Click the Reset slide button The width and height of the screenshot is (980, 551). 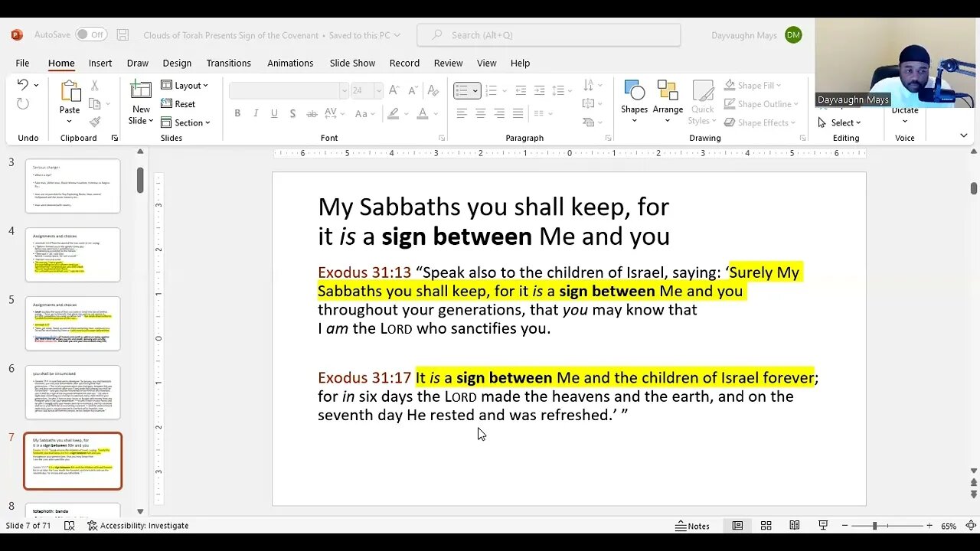[x=178, y=104]
